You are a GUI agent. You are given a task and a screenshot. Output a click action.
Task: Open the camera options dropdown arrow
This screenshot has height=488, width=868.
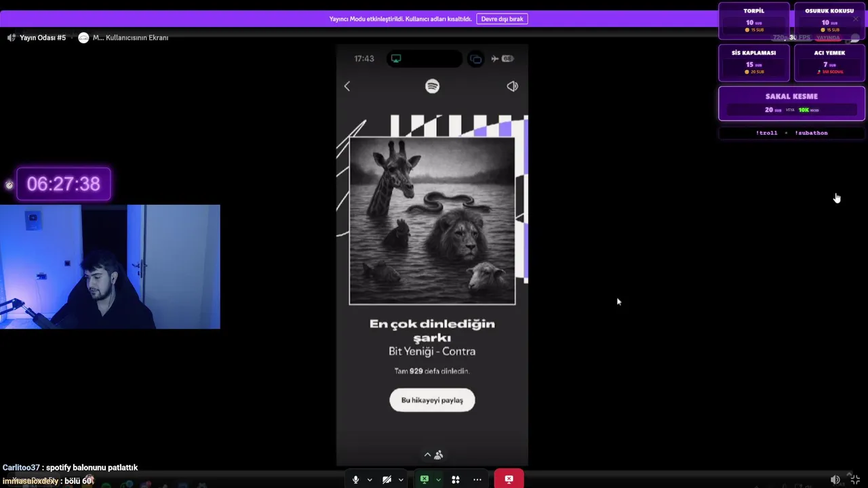click(401, 480)
